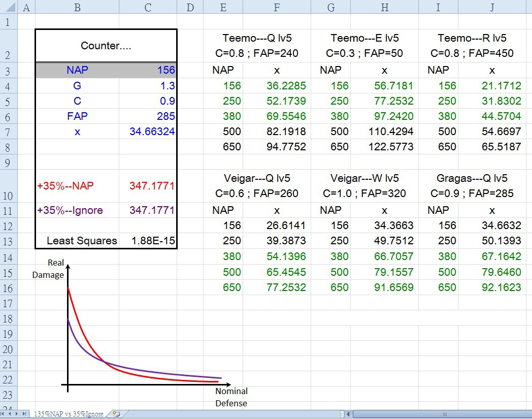Click the Select All corner triangle
The width and height of the screenshot is (532, 419).
point(9,7)
